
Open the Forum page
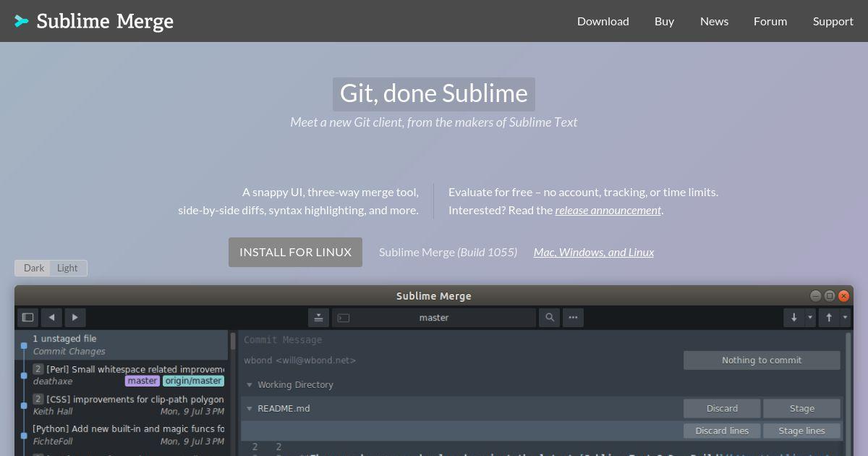point(770,21)
